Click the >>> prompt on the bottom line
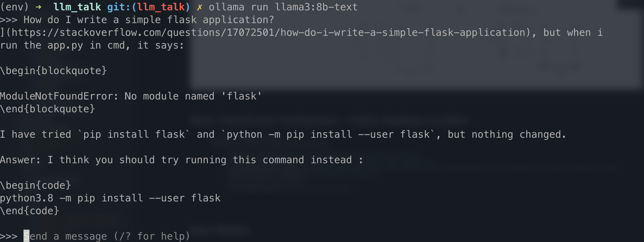The height and width of the screenshot is (242, 644). click(x=9, y=236)
